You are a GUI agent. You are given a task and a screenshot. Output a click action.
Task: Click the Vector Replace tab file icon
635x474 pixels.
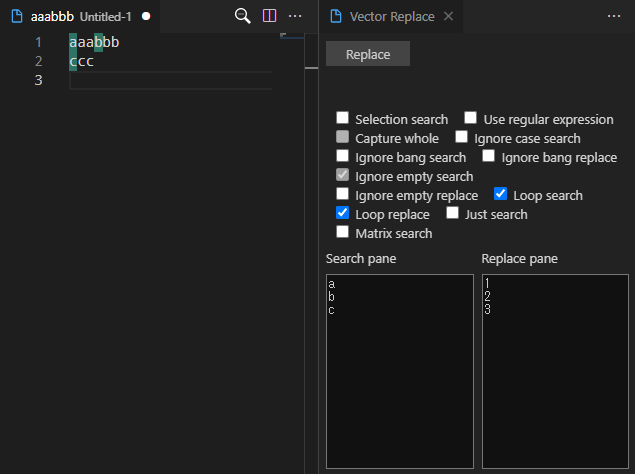(335, 17)
